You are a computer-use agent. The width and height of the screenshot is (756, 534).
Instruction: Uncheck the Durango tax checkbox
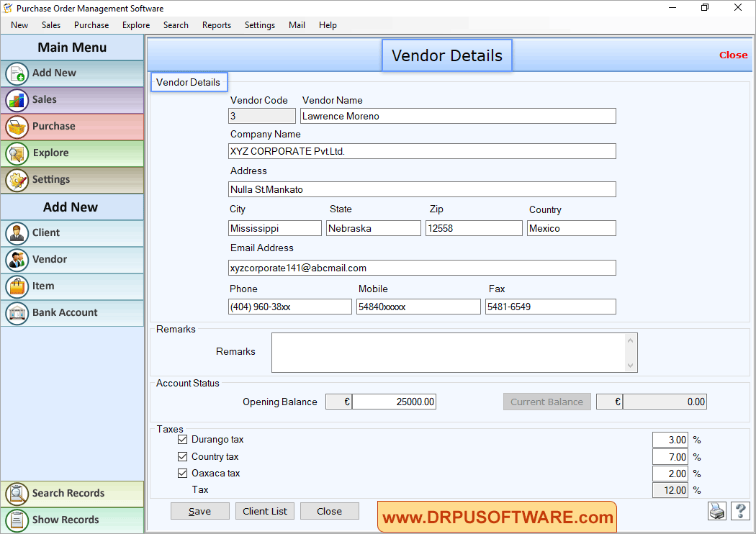point(183,439)
